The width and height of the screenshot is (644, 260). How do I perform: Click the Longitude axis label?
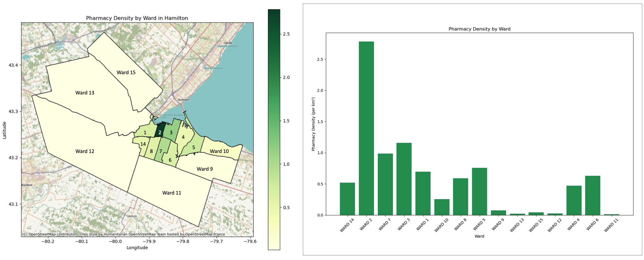(x=137, y=247)
